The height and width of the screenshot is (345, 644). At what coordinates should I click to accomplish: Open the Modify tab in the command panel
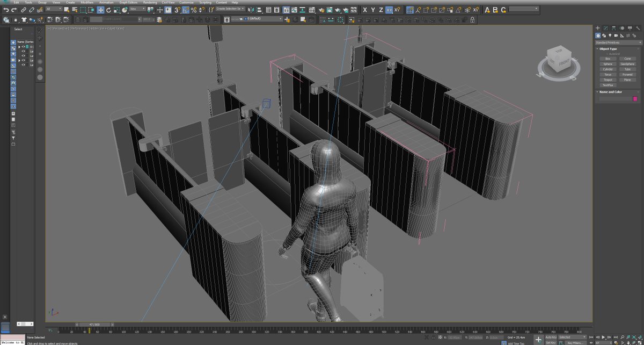tap(606, 28)
